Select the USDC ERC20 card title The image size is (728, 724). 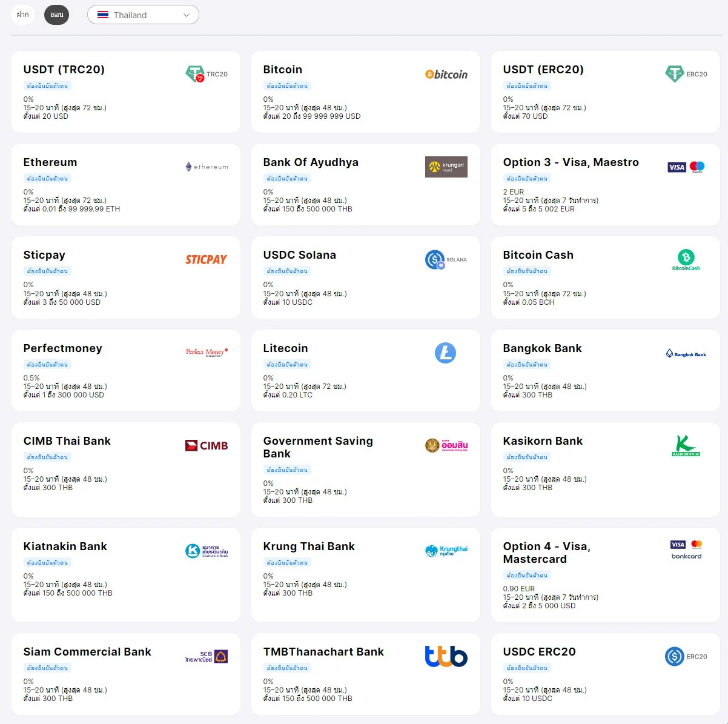tap(540, 652)
